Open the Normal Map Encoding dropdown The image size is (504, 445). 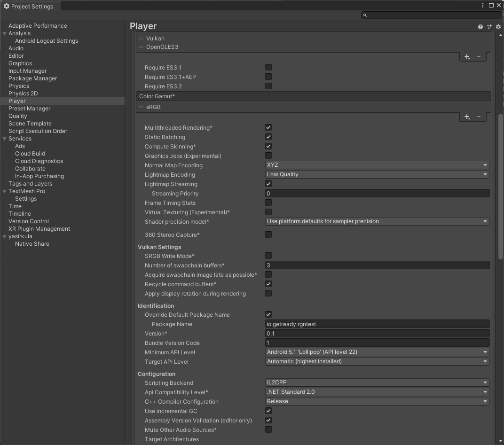click(377, 165)
